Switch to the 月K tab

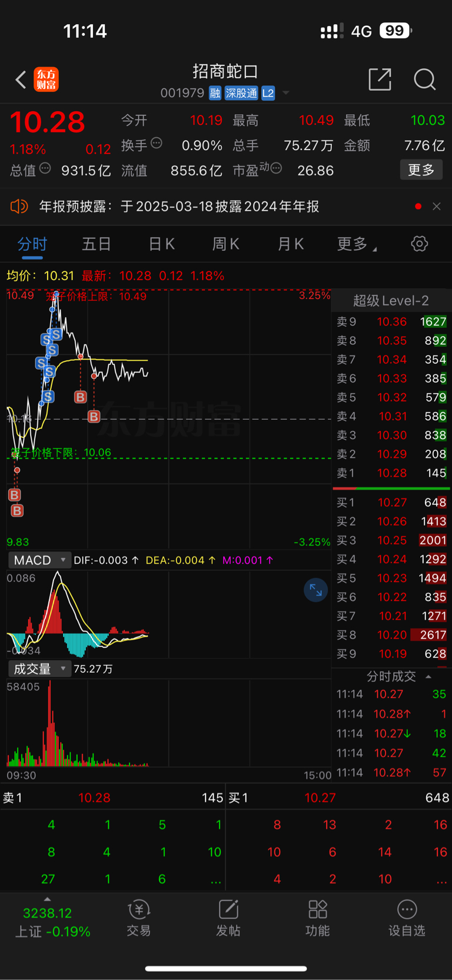[291, 244]
